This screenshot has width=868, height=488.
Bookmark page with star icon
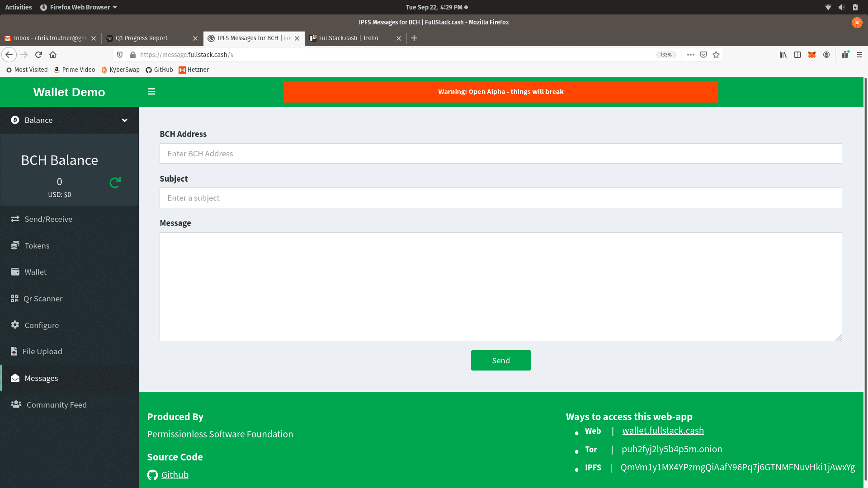[716, 55]
